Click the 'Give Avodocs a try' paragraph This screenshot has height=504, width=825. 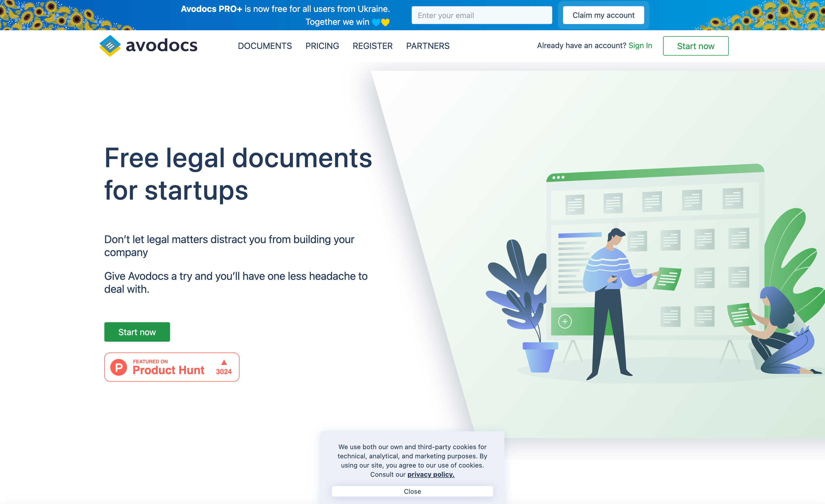click(236, 283)
